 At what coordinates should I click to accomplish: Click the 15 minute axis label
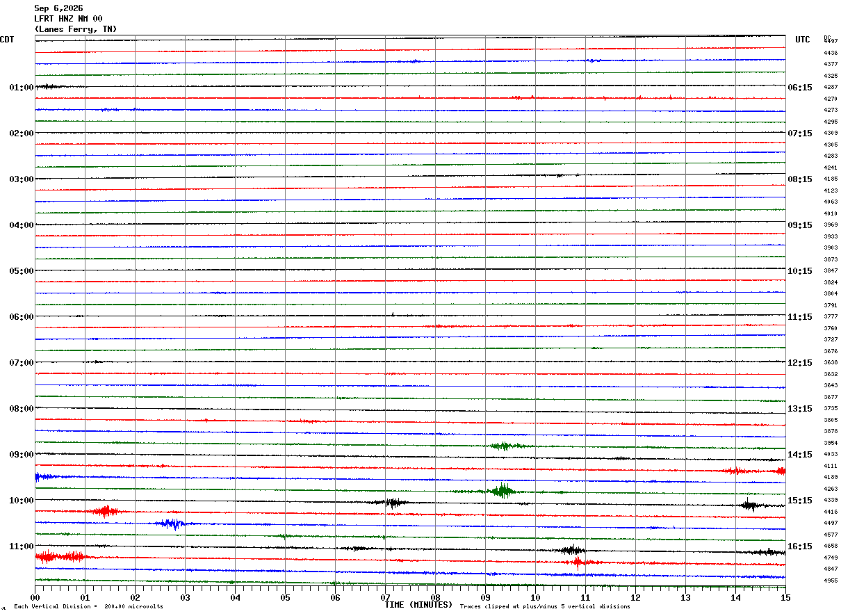[785, 597]
